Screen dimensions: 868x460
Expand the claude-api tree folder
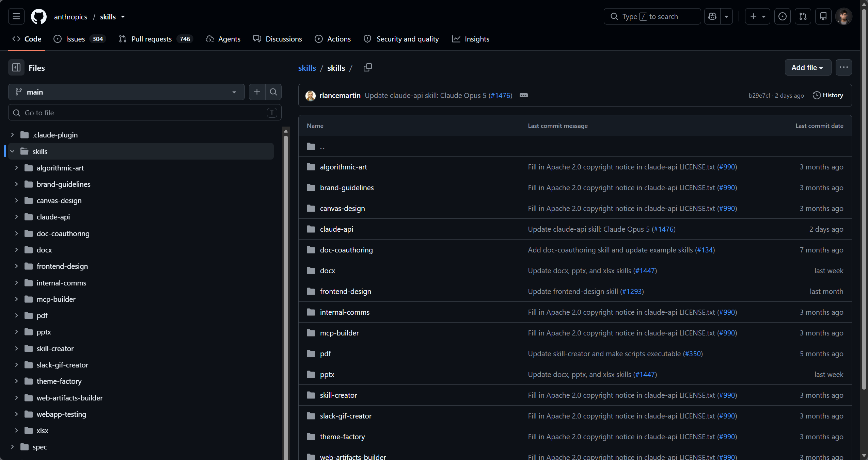[x=16, y=217]
